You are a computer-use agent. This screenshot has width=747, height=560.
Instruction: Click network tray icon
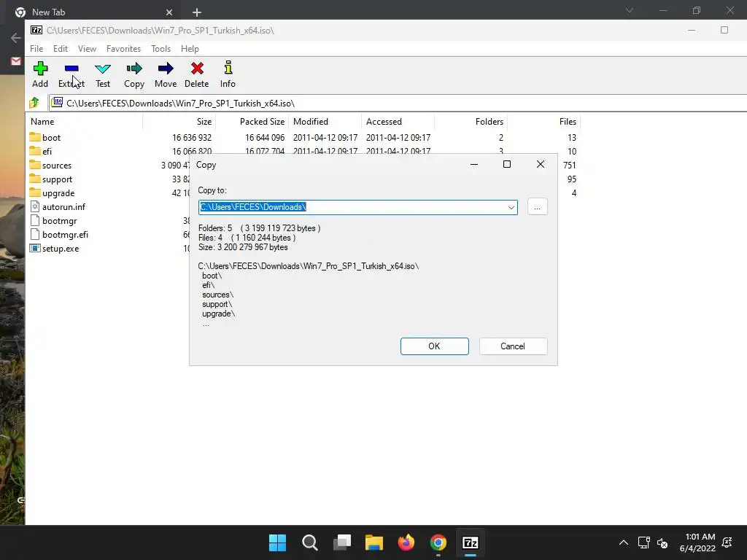643,542
